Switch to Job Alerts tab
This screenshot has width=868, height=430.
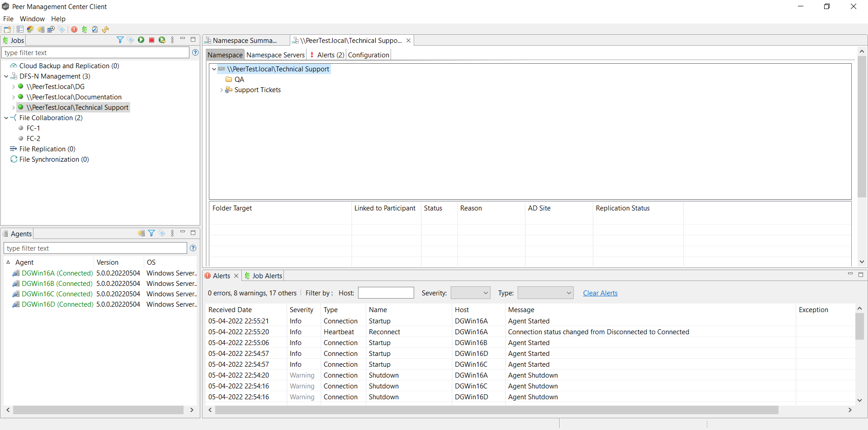263,276
